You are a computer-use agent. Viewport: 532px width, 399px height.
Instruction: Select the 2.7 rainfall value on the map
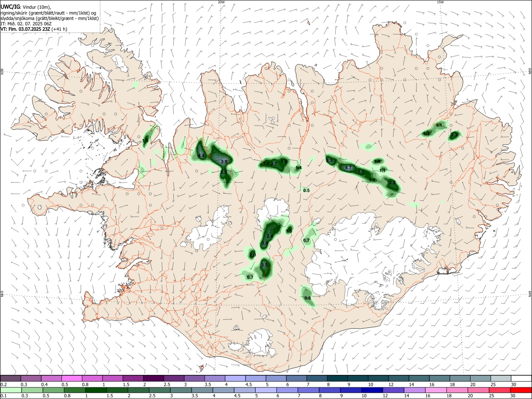(x=274, y=164)
